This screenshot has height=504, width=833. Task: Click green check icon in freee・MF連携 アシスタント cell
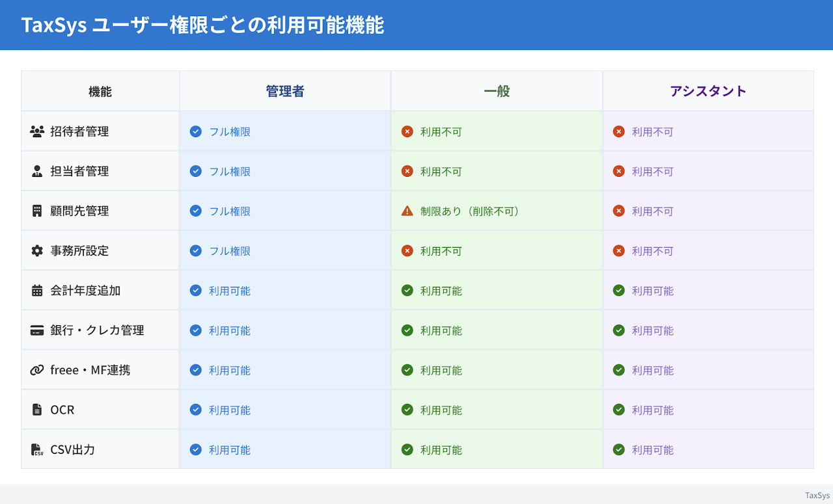coord(619,370)
